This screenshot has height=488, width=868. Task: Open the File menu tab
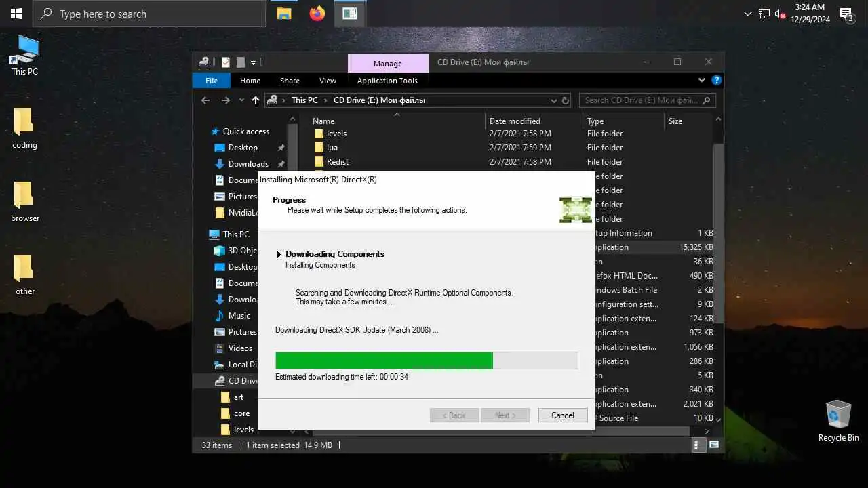(x=212, y=81)
